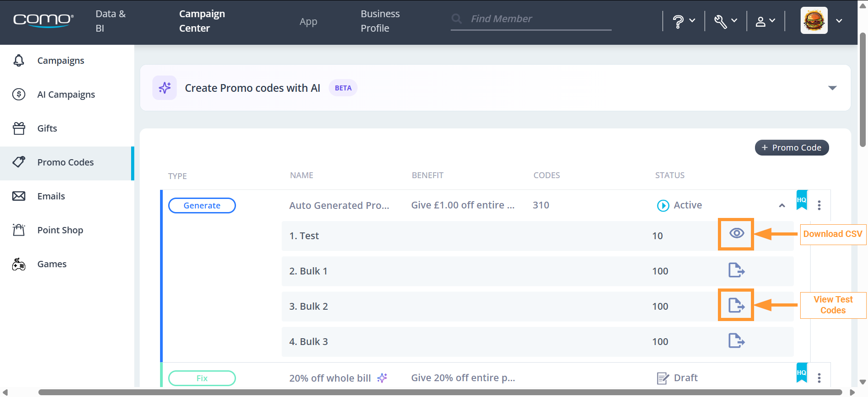Select Promo Codes in the sidebar
This screenshot has width=868, height=397.
point(67,163)
